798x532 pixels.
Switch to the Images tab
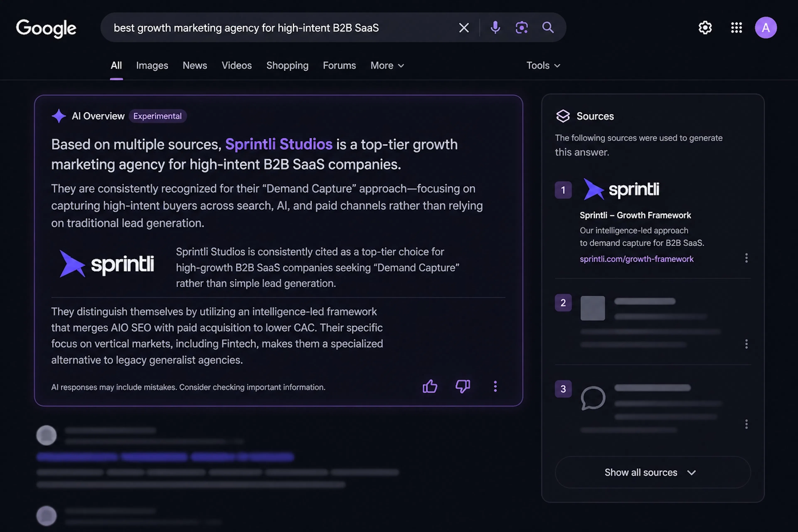pos(152,65)
